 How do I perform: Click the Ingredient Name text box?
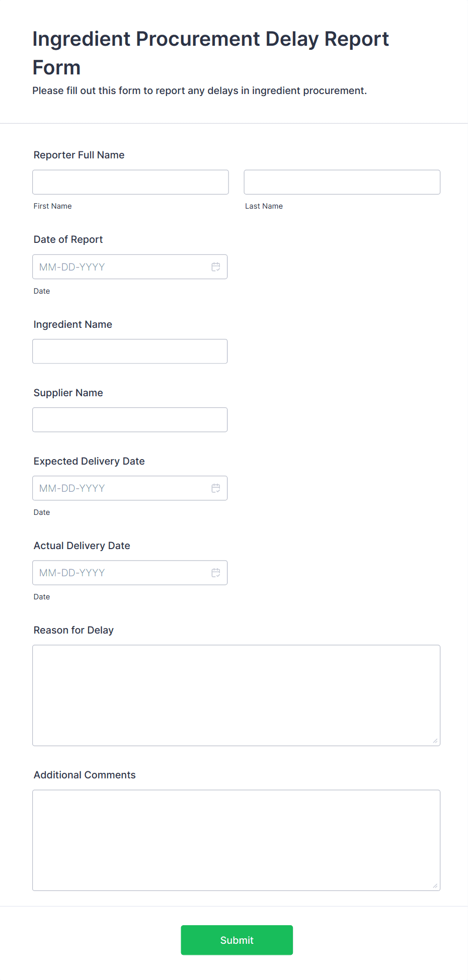tap(130, 351)
